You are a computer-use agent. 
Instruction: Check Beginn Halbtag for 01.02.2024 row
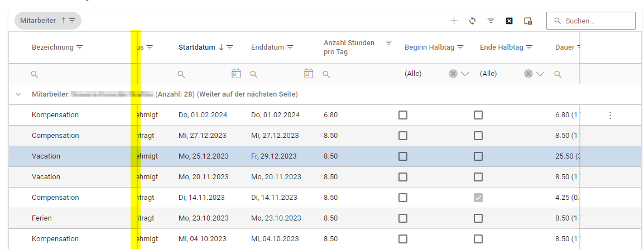click(x=403, y=115)
